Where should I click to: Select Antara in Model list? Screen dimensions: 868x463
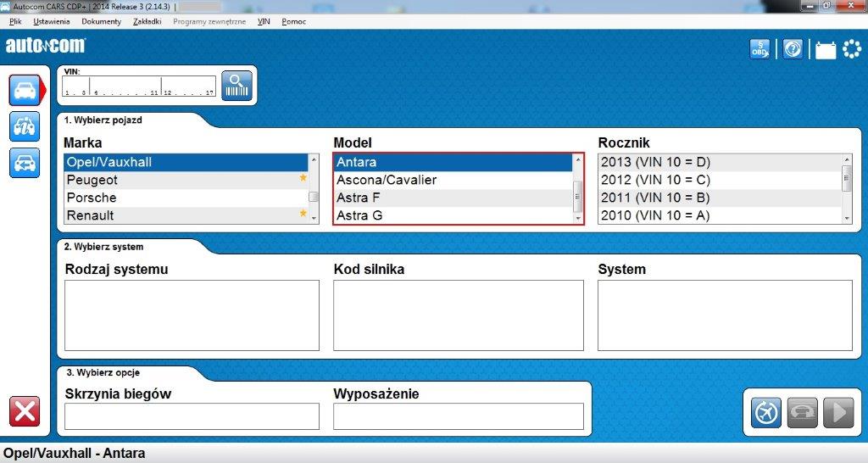click(x=453, y=162)
